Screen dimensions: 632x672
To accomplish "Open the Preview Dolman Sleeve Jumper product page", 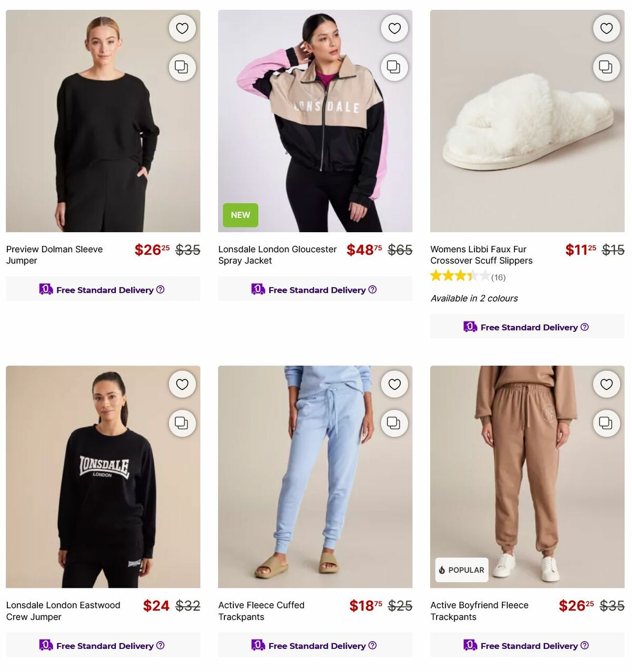I will click(x=54, y=255).
